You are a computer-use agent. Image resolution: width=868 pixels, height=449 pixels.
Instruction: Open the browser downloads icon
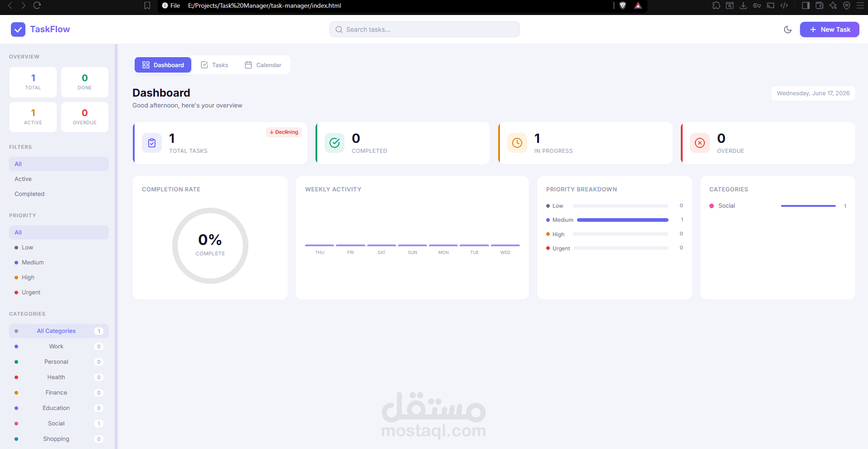coord(743,5)
